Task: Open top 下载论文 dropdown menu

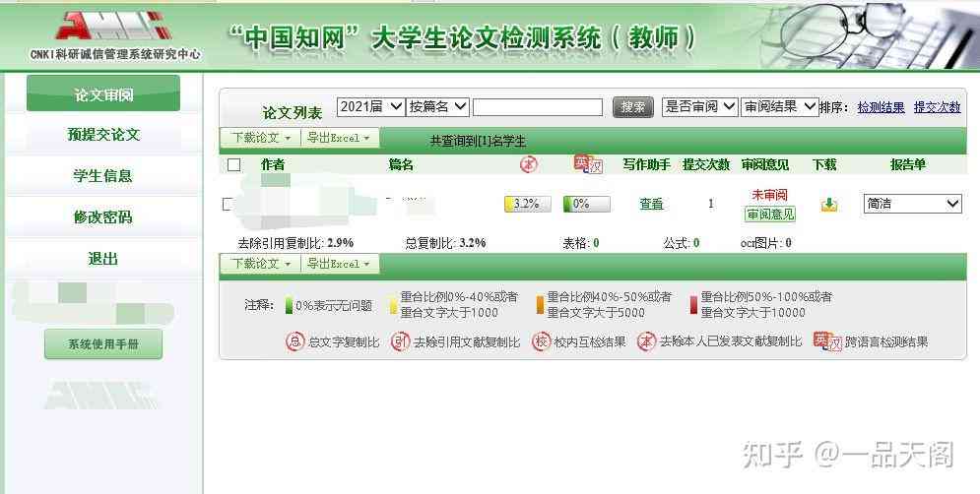Action: tap(261, 138)
